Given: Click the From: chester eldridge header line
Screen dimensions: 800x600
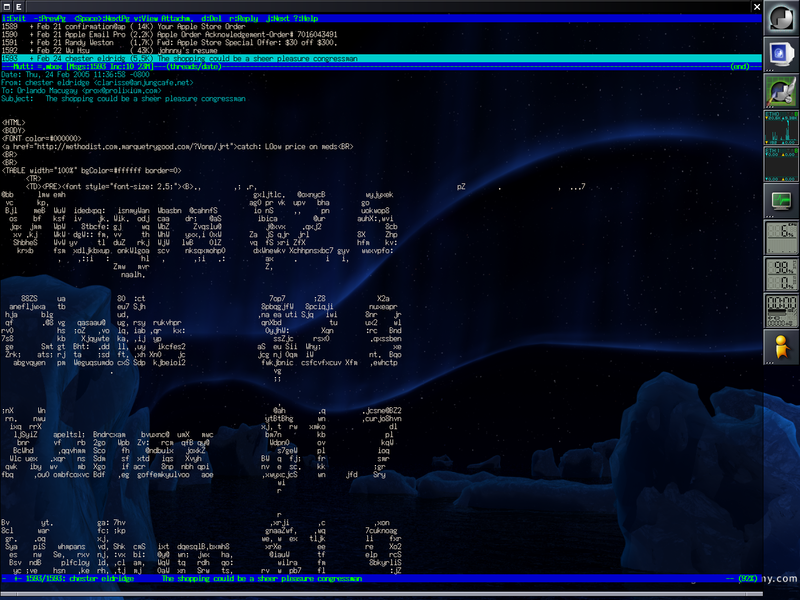Looking at the screenshot, I should 97,83.
